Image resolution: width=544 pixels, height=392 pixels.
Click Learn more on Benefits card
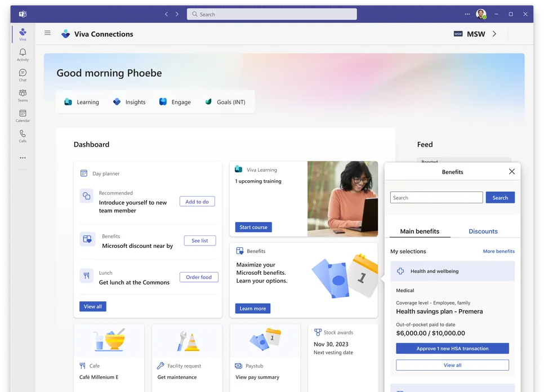(252, 309)
